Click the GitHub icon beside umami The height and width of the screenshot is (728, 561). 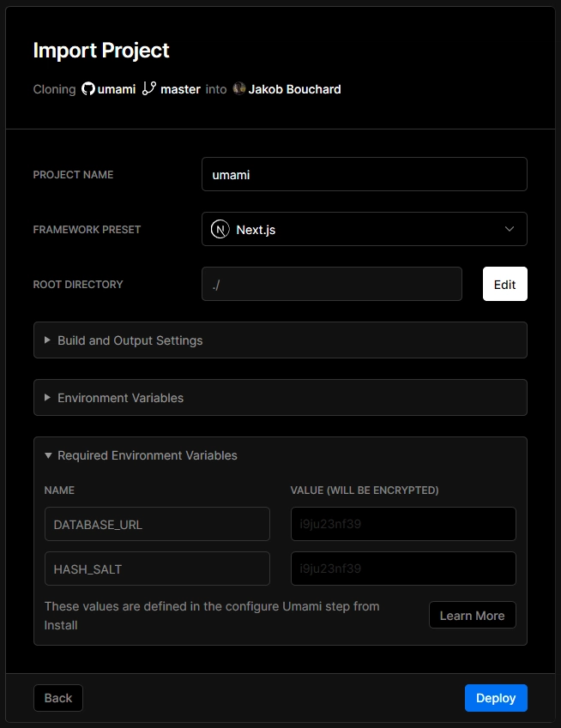[87, 89]
